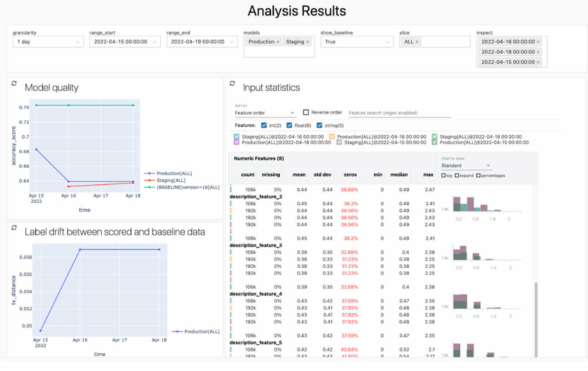Enable the Reverse order checkbox
The image size is (588, 371).
pos(306,112)
